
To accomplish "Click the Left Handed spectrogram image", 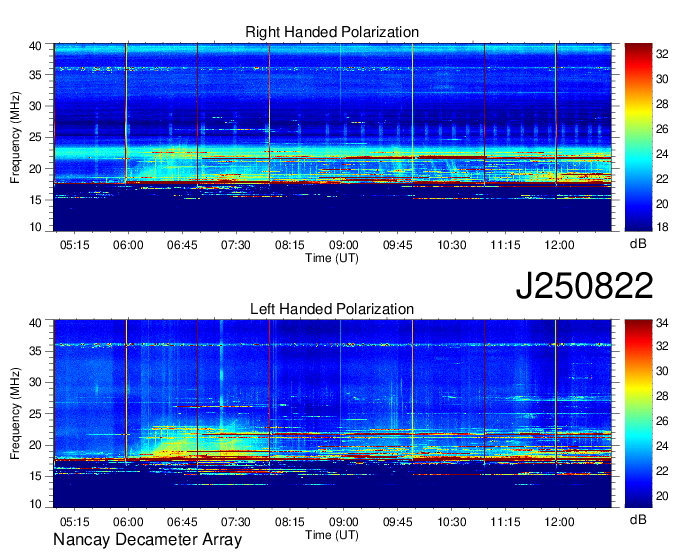I will (333, 414).
